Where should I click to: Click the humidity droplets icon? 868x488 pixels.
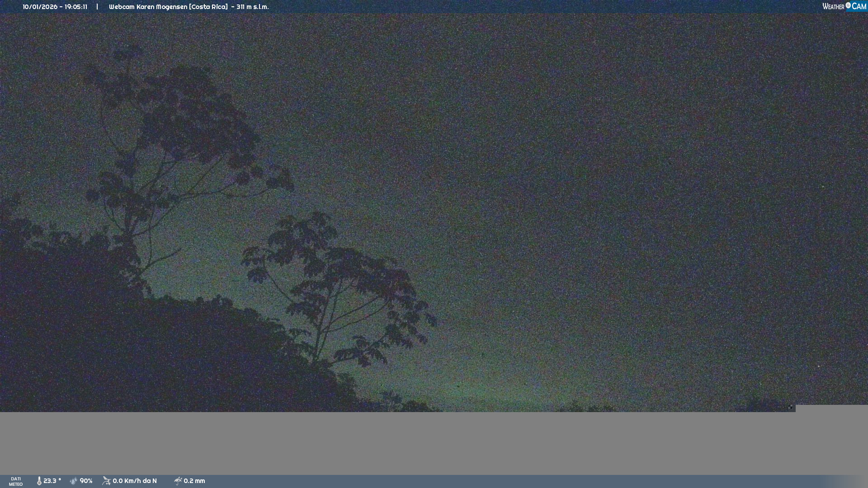click(x=74, y=481)
